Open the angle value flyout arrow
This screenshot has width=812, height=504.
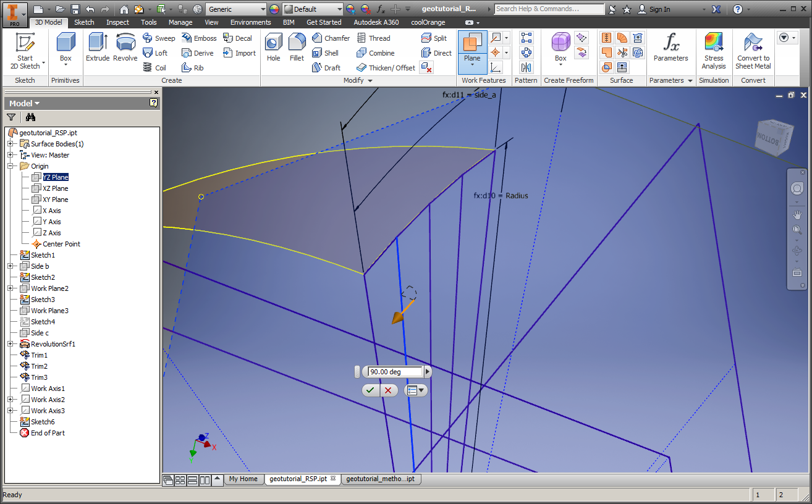coord(428,372)
